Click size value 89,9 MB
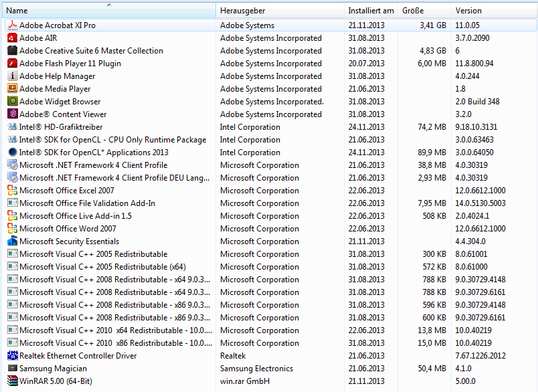The width and height of the screenshot is (538, 392). coord(432,152)
